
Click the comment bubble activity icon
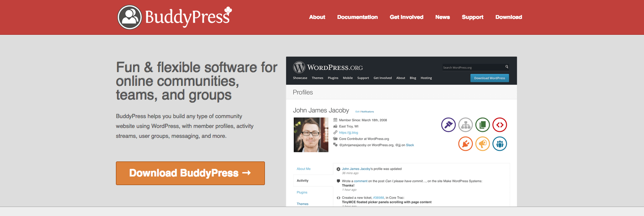[x=338, y=181]
